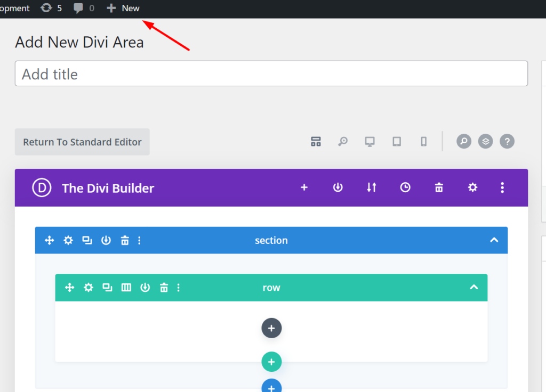546x392 pixels.
Task: Switch to desktop preview icon
Action: (x=370, y=142)
